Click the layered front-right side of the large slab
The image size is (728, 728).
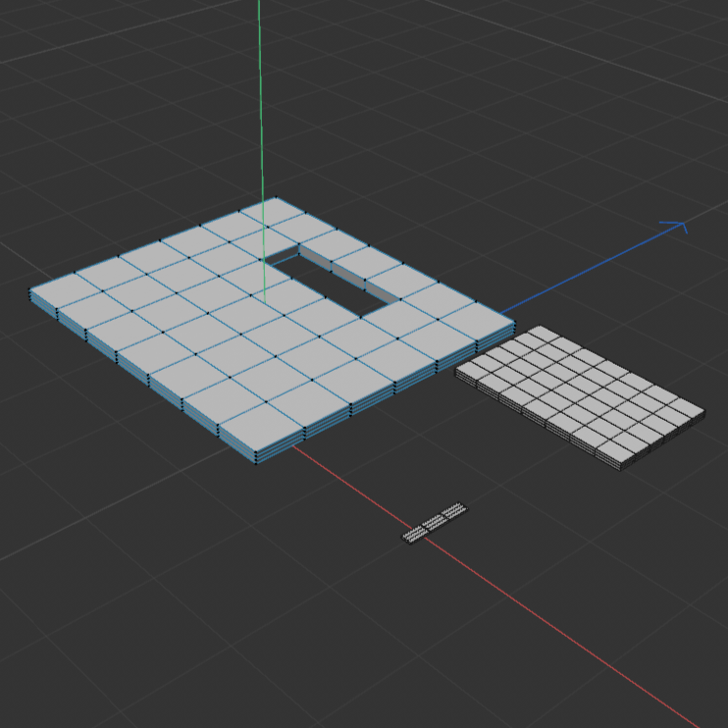pyautogui.click(x=392, y=390)
